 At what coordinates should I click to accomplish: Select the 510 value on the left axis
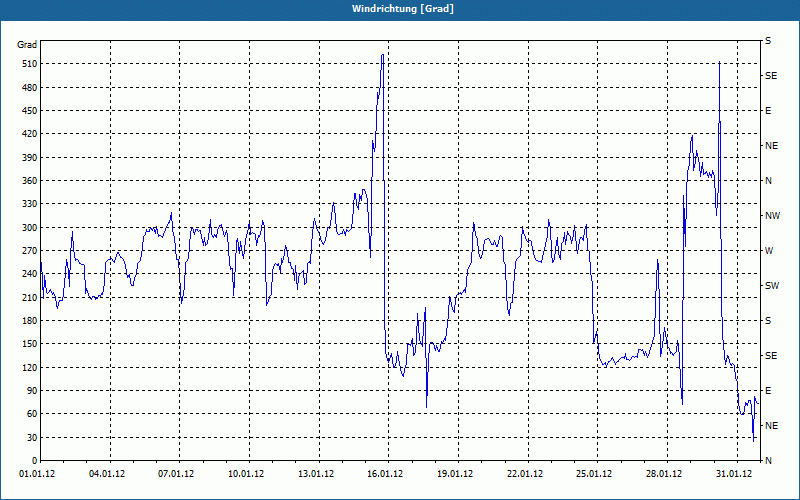[30, 64]
